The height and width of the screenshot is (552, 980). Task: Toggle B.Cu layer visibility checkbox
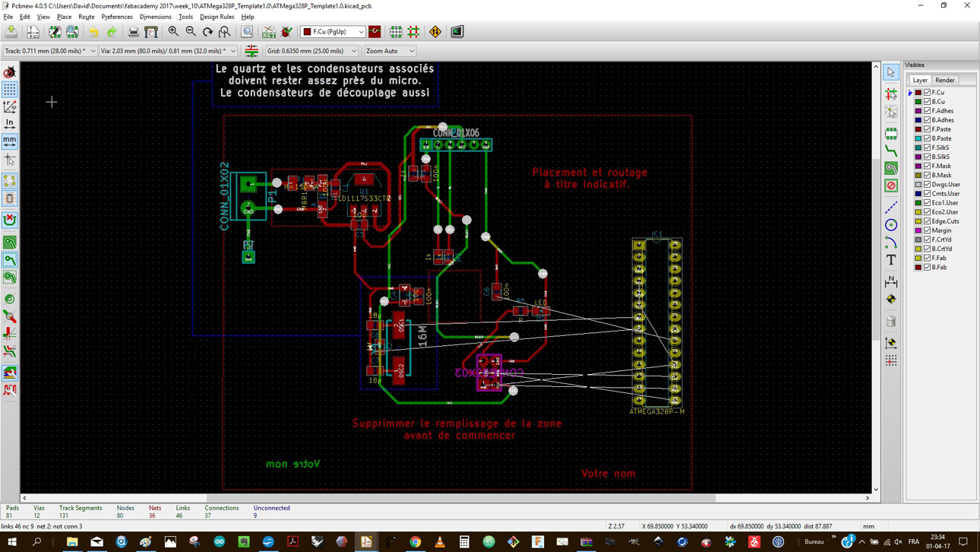pyautogui.click(x=928, y=101)
